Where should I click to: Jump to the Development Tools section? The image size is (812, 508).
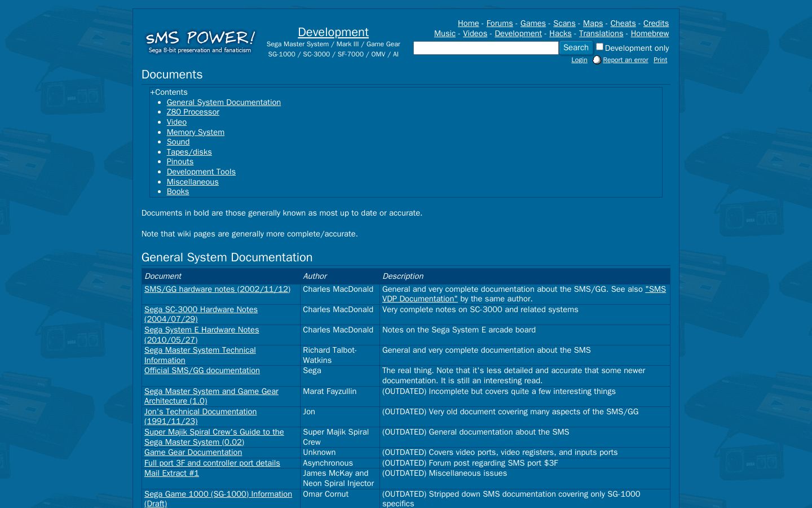pyautogui.click(x=201, y=172)
